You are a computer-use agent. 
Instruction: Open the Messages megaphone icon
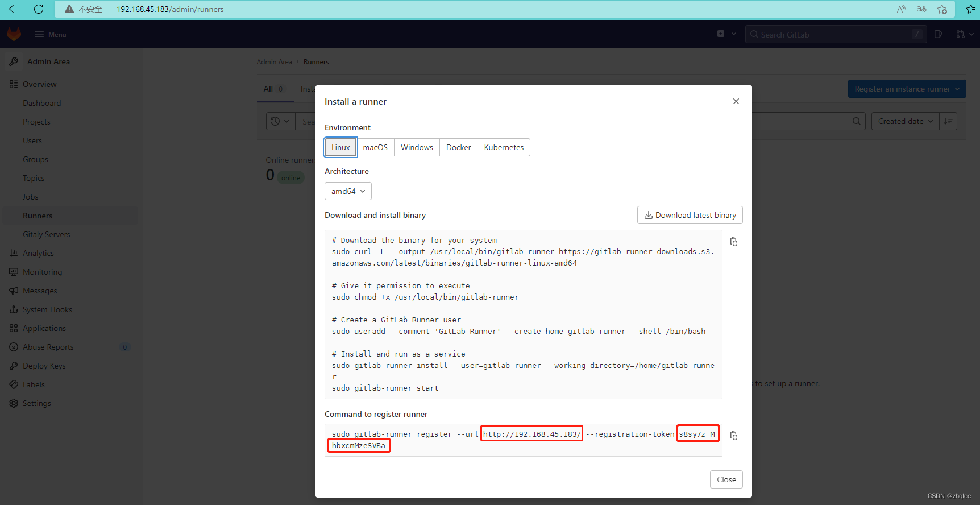[14, 291]
